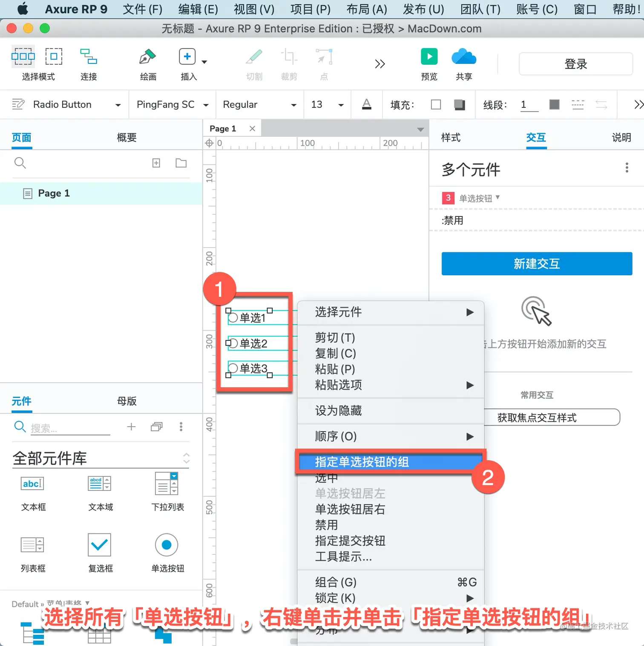Switch to the 交互 interactions tab
Screen dimensions: 644x646
(x=536, y=138)
